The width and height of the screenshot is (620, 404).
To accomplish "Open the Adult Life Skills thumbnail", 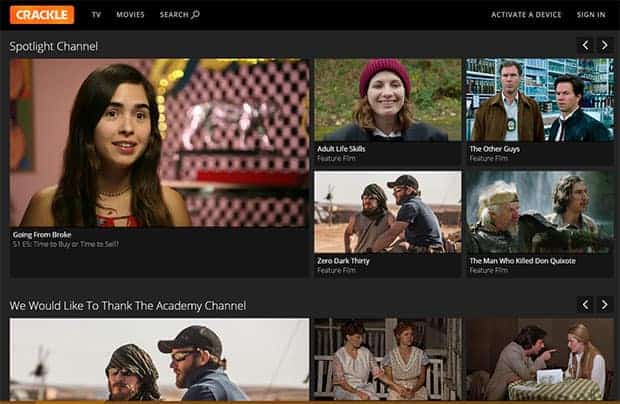I will 388,100.
